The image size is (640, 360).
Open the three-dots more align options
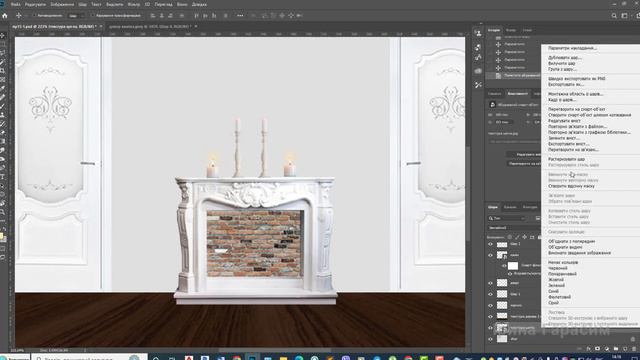pos(240,16)
